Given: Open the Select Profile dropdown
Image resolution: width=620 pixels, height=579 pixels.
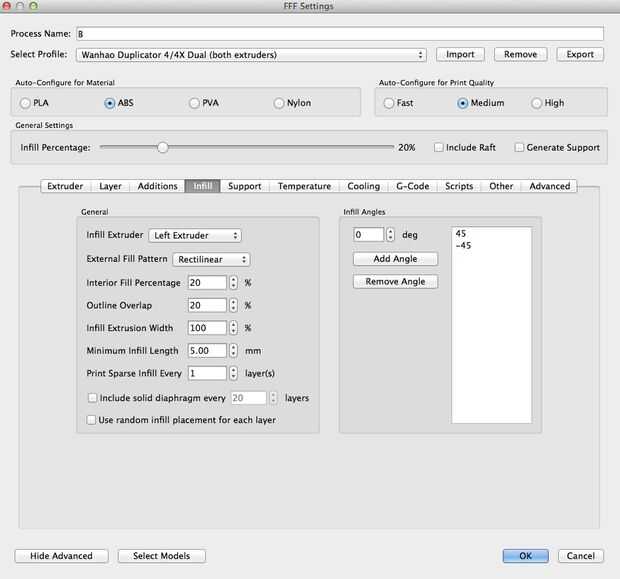Looking at the screenshot, I should (x=251, y=55).
